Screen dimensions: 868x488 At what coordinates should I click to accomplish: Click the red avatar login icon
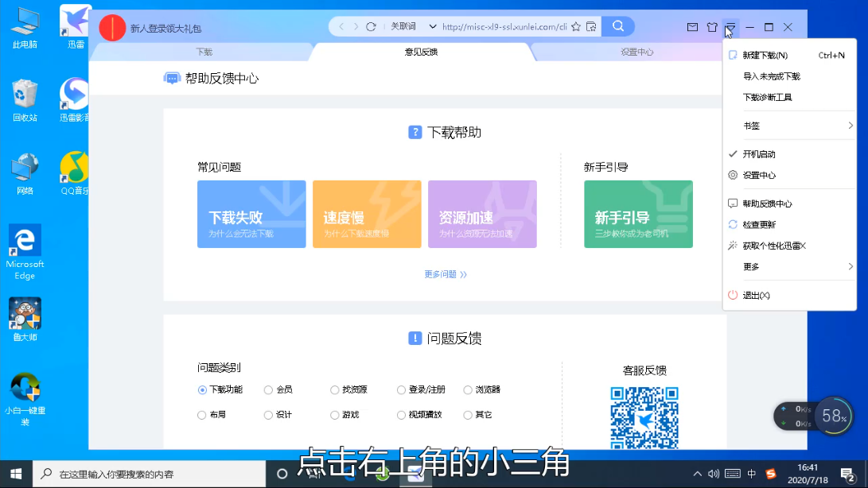pos(112,28)
